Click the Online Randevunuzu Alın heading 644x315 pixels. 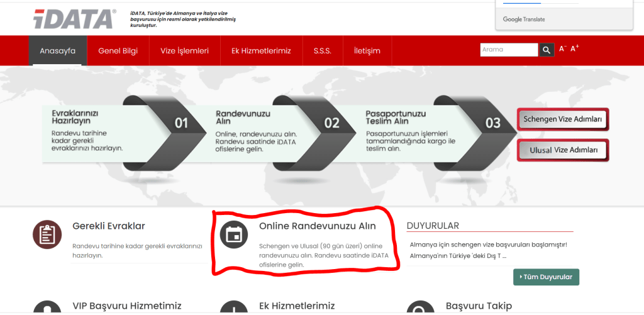(318, 226)
